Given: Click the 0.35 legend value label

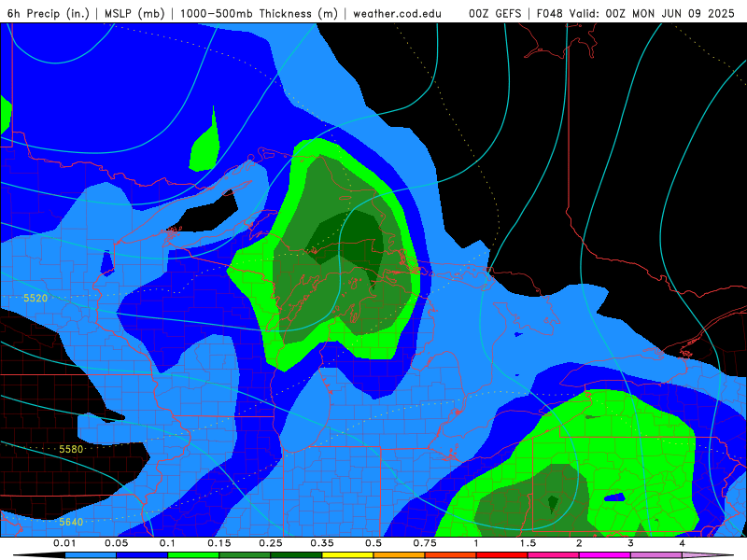Looking at the screenshot, I should pos(322,543).
